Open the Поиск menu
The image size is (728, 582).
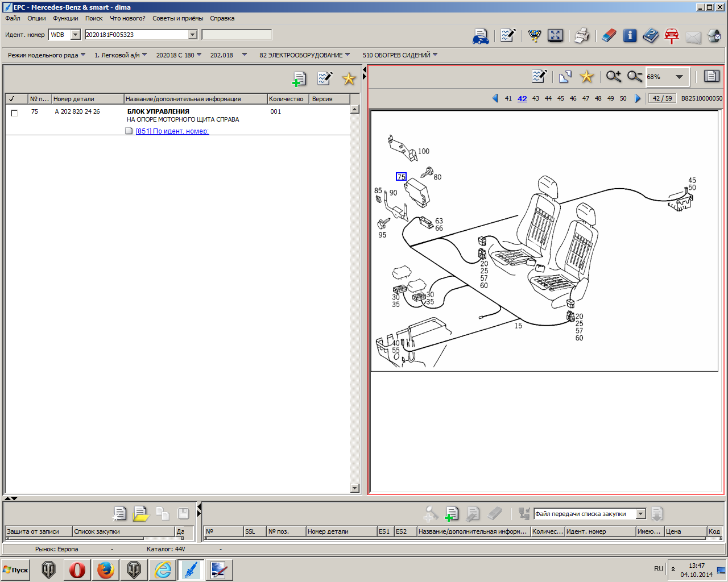click(x=94, y=18)
